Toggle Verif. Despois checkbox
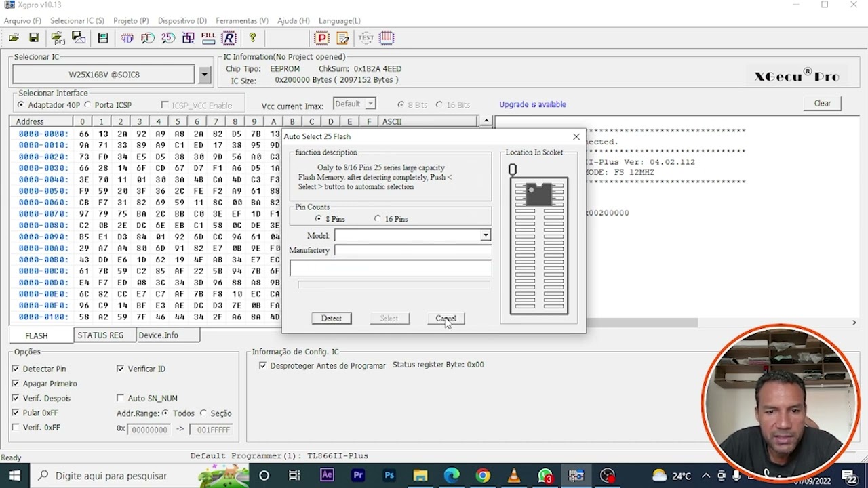 pos(16,398)
